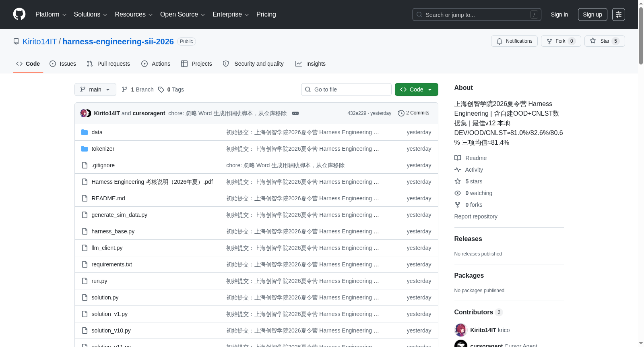The image size is (644, 347).
Task: Open harness-engineering-sii-2026 repository link
Action: [x=118, y=42]
